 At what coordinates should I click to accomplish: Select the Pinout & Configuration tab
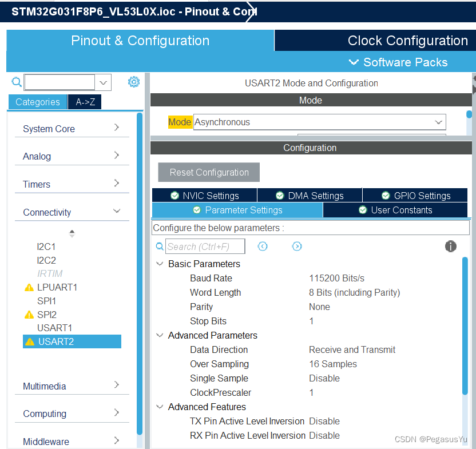coord(140,41)
